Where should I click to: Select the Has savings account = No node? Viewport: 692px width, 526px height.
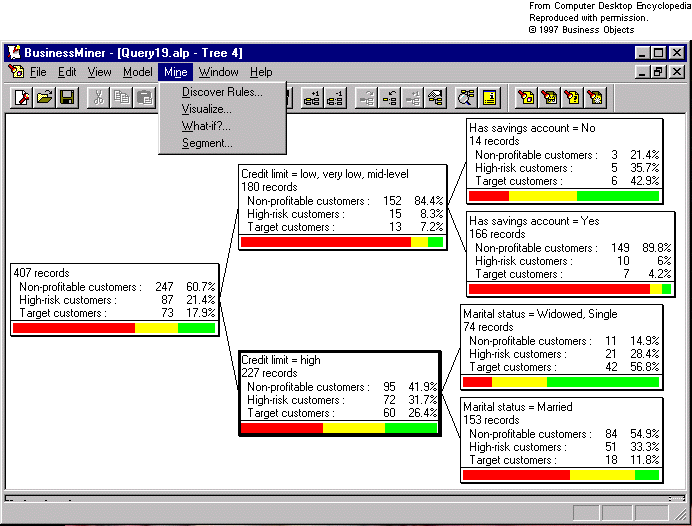coord(564,161)
